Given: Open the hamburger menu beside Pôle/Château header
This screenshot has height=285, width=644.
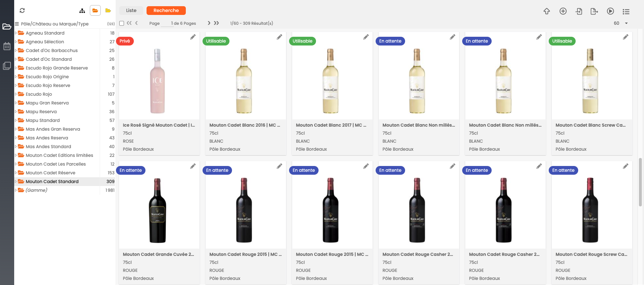Looking at the screenshot, I should click(x=17, y=24).
